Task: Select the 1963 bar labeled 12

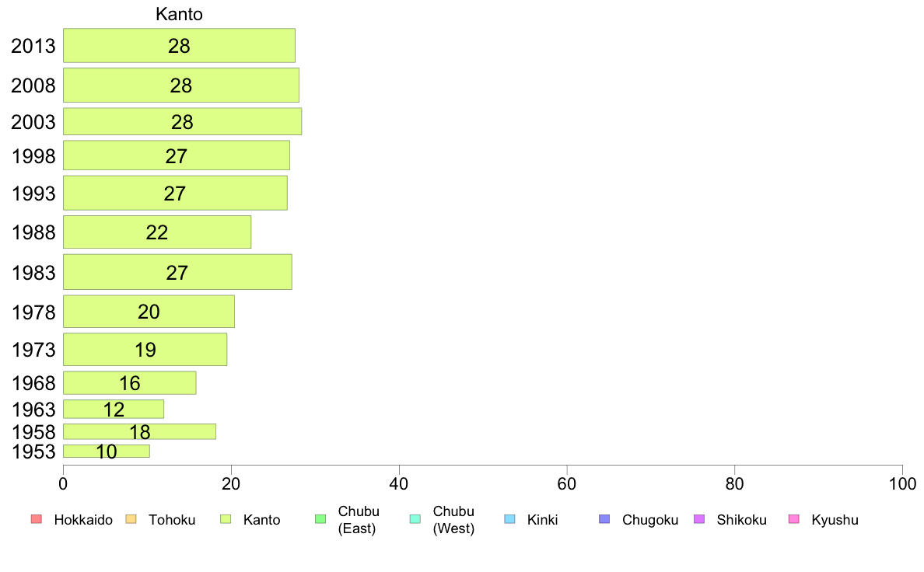Action: click(113, 410)
